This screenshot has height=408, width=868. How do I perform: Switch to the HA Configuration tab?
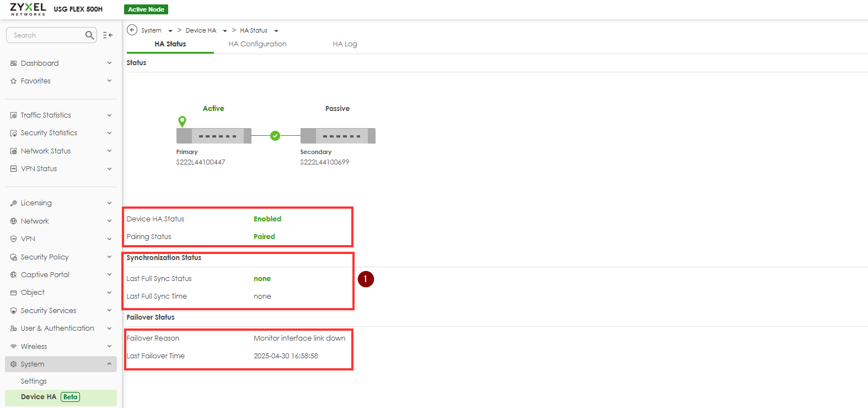click(x=258, y=44)
